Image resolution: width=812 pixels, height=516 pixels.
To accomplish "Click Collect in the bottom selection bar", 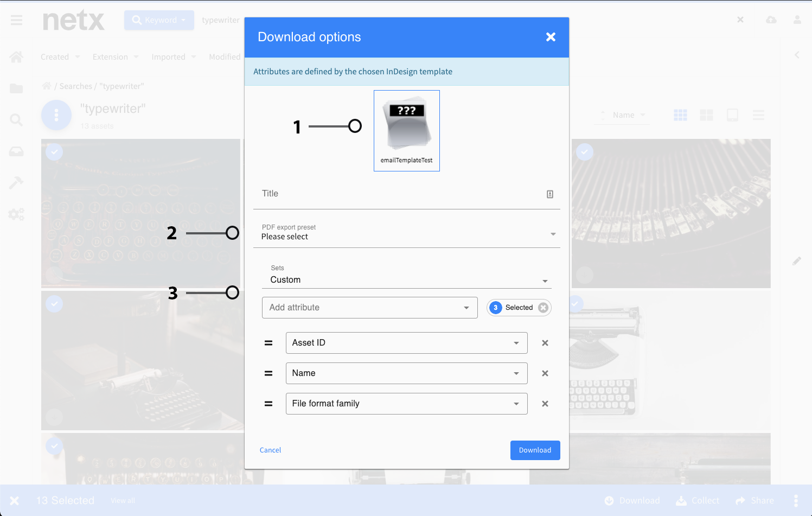I will point(698,501).
